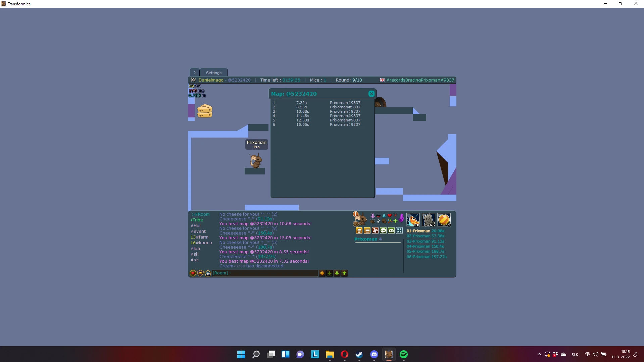This screenshot has height=362, width=644.
Task: Click the green plus emote icon
Action: [x=395, y=221]
